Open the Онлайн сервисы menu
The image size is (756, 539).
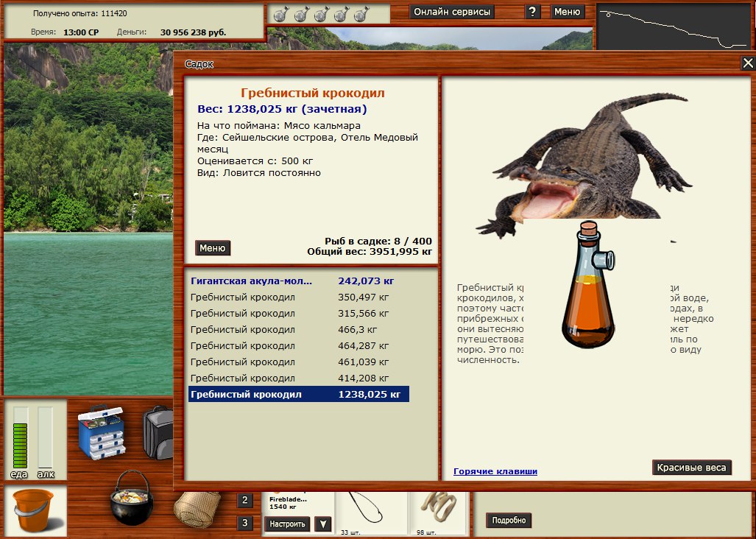pyautogui.click(x=452, y=12)
